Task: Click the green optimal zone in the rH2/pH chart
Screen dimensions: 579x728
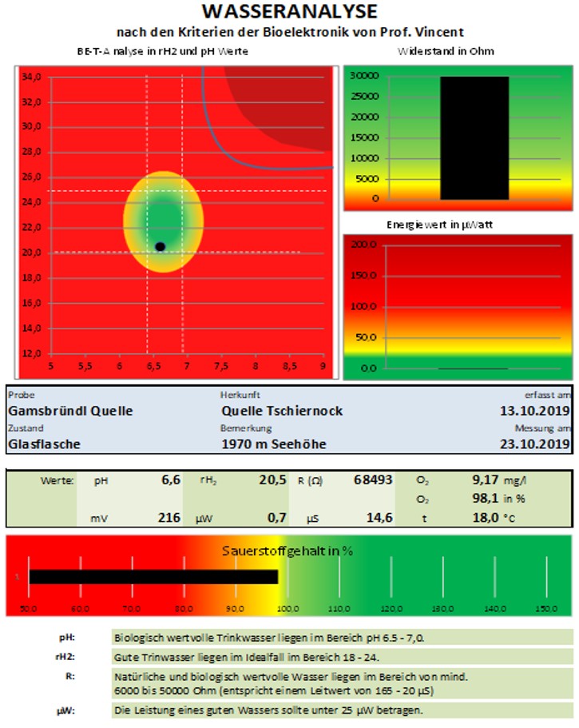Action: click(165, 217)
